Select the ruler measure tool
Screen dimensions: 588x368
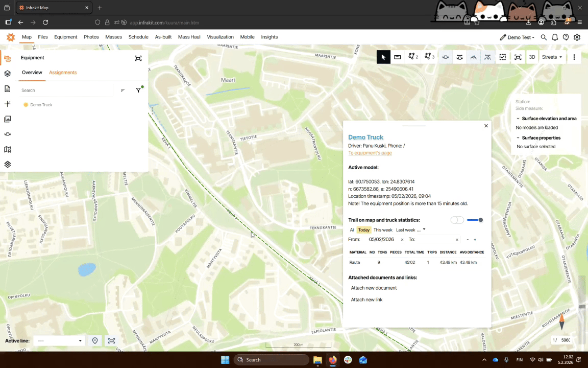(x=398, y=57)
